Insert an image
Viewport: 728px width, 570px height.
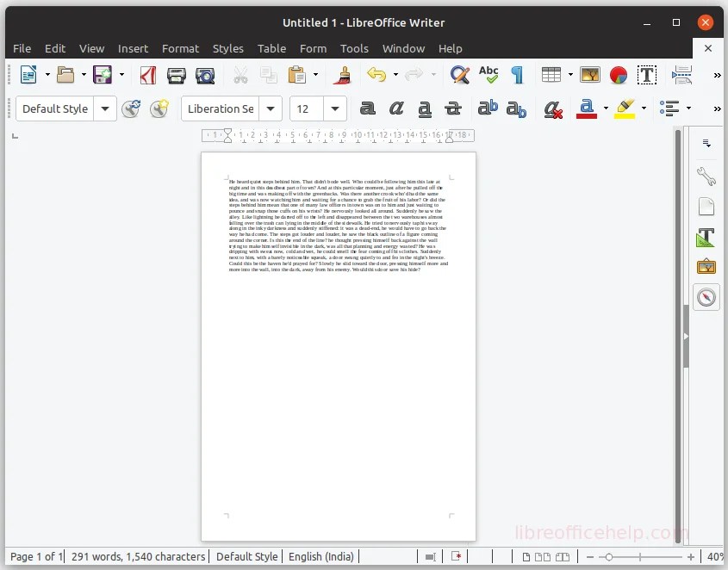coord(589,75)
